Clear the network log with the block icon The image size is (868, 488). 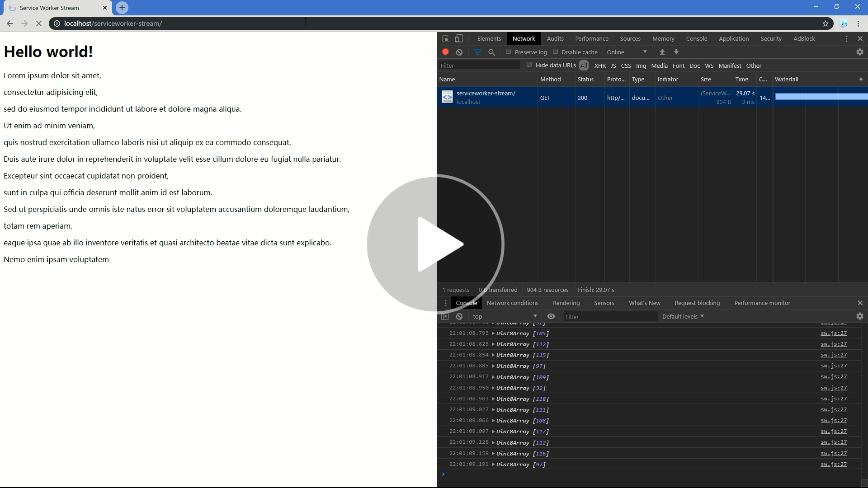(460, 52)
